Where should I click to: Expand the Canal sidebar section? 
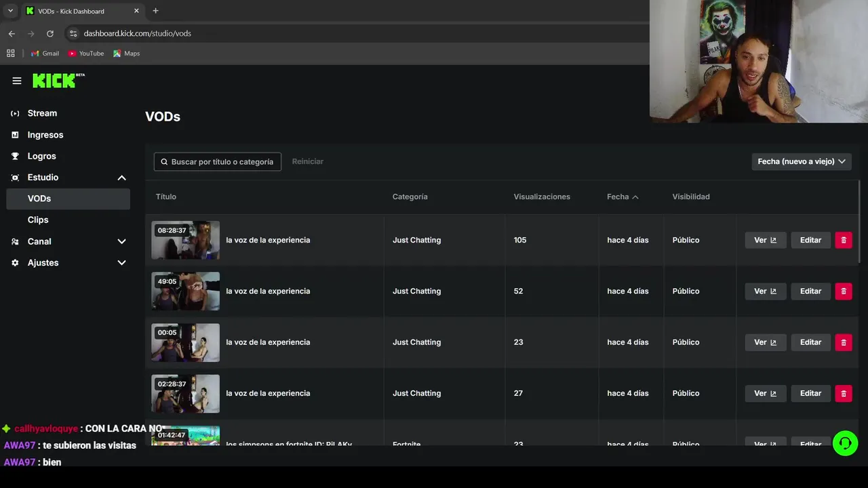point(121,241)
